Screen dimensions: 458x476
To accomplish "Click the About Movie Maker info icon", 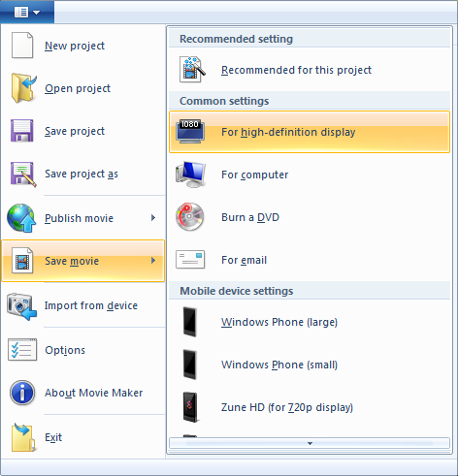I will point(22,393).
